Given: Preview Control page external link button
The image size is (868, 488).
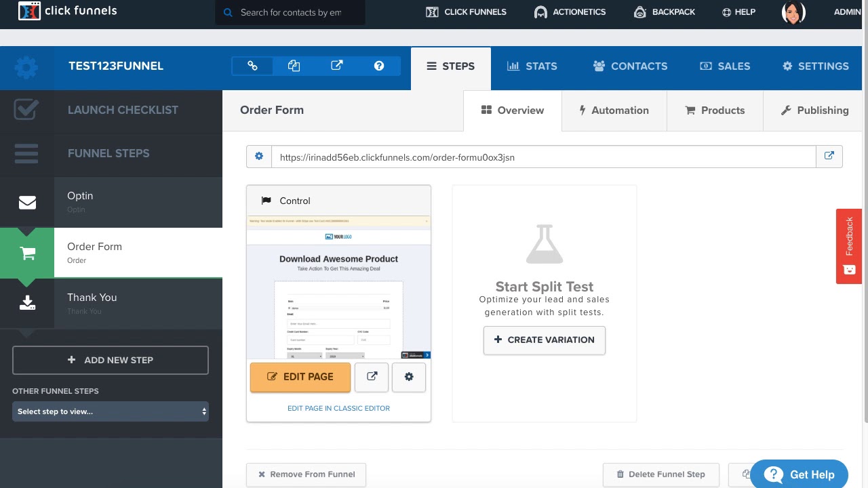Looking at the screenshot, I should (372, 377).
